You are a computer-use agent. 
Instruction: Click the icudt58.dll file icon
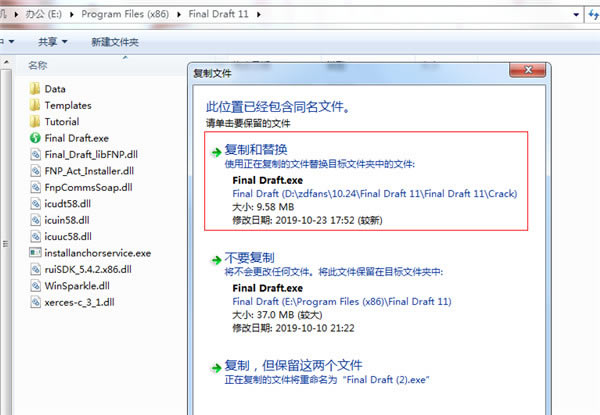35,204
